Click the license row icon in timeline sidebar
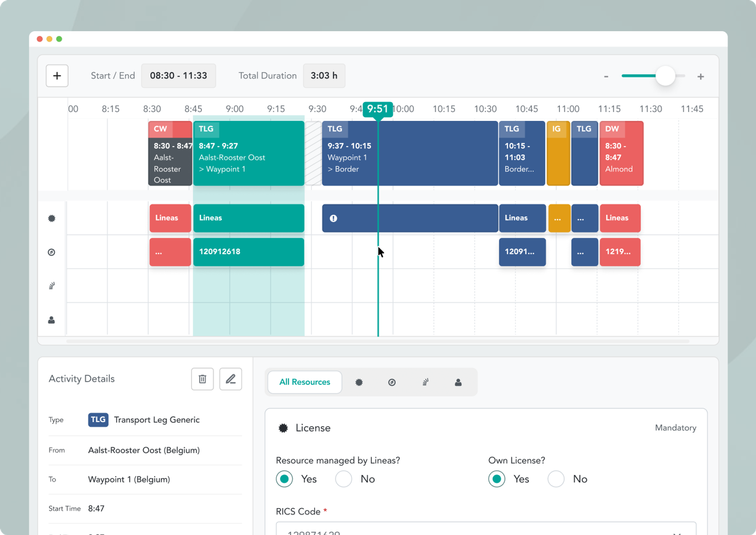The width and height of the screenshot is (756, 535). 52,218
